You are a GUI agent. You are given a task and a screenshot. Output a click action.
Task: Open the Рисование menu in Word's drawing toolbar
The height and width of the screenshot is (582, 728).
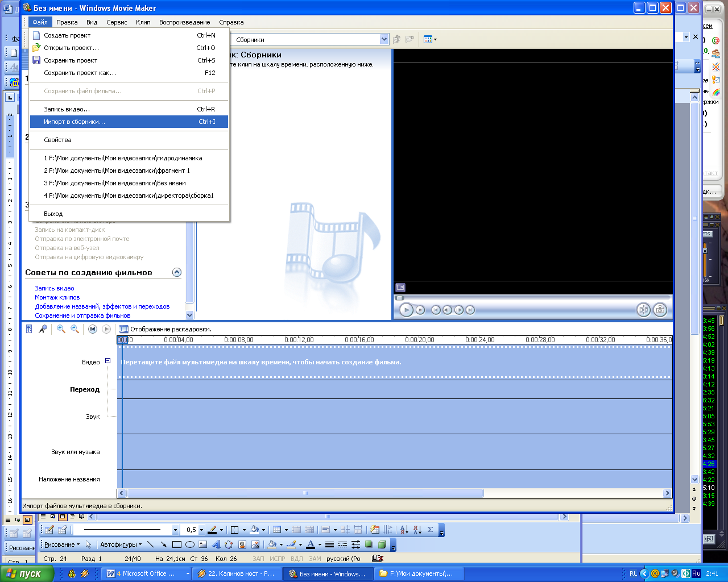[x=62, y=544]
